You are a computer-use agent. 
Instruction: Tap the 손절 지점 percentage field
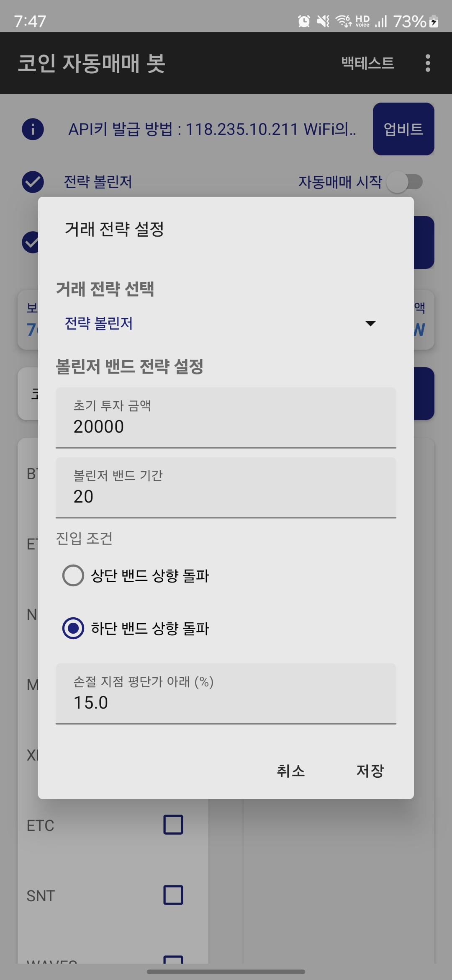pos(226,694)
